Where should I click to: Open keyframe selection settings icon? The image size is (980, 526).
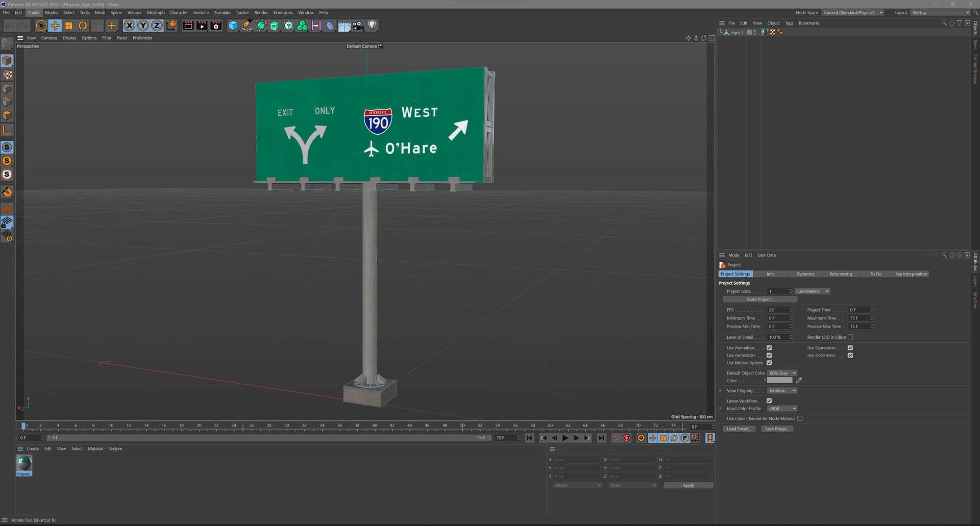[x=641, y=438]
